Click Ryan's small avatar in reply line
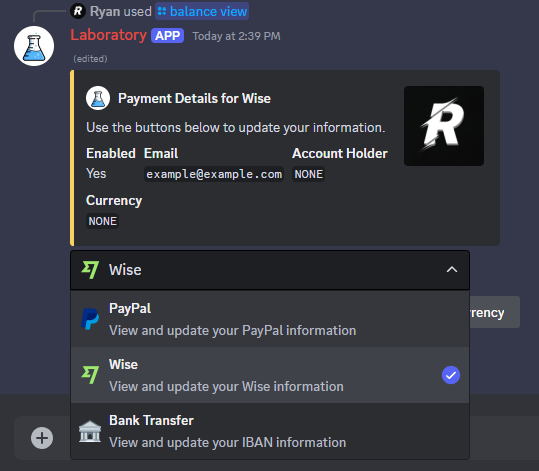This screenshot has height=471, width=539. pyautogui.click(x=78, y=11)
